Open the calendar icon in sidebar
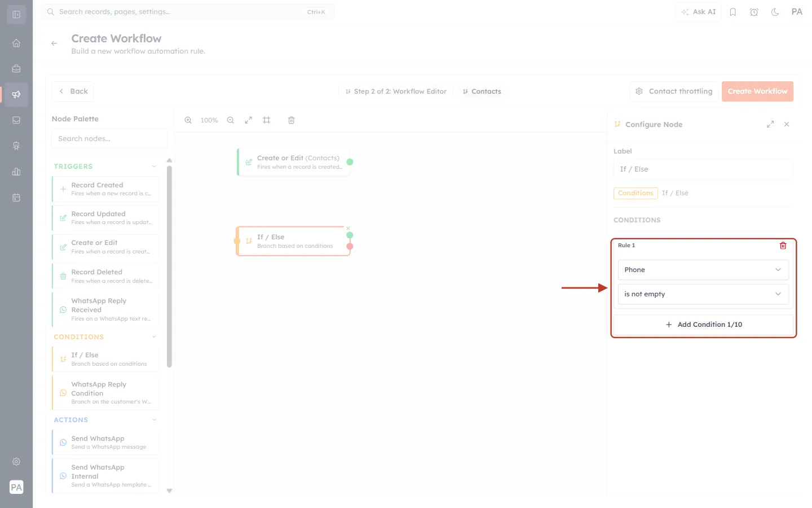The width and height of the screenshot is (812, 508). tap(16, 198)
